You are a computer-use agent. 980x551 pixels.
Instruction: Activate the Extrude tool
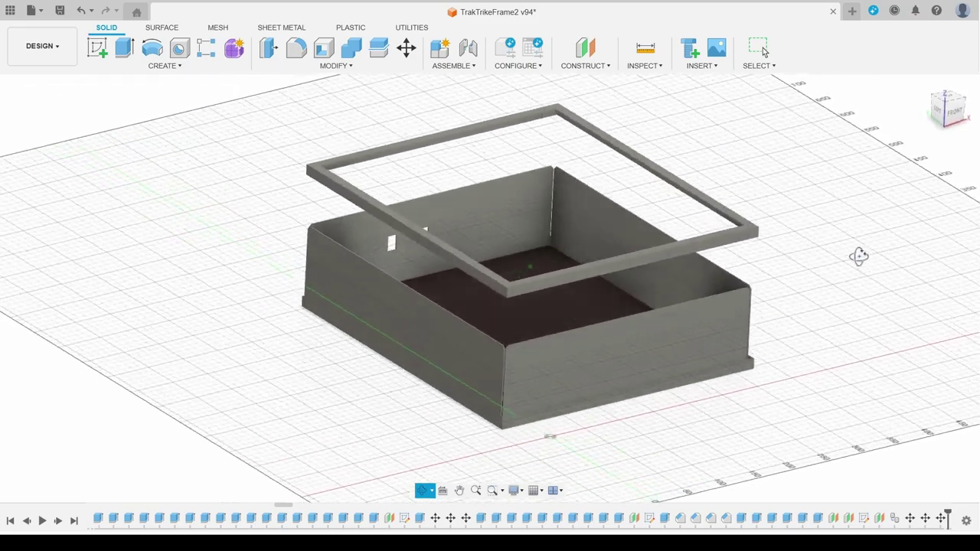pyautogui.click(x=124, y=48)
